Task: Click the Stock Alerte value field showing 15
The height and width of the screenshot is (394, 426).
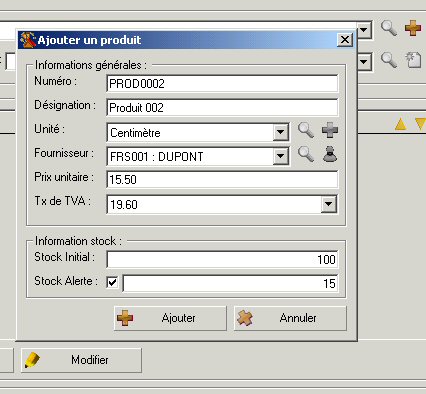Action: (x=230, y=284)
